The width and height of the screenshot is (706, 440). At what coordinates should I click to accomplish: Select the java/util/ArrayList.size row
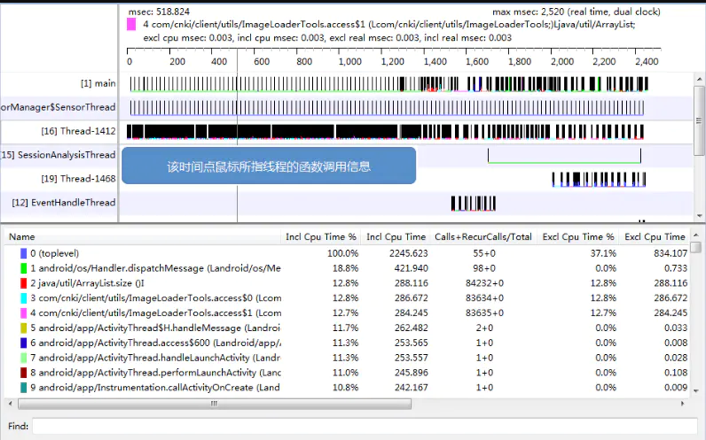pyautogui.click(x=347, y=283)
